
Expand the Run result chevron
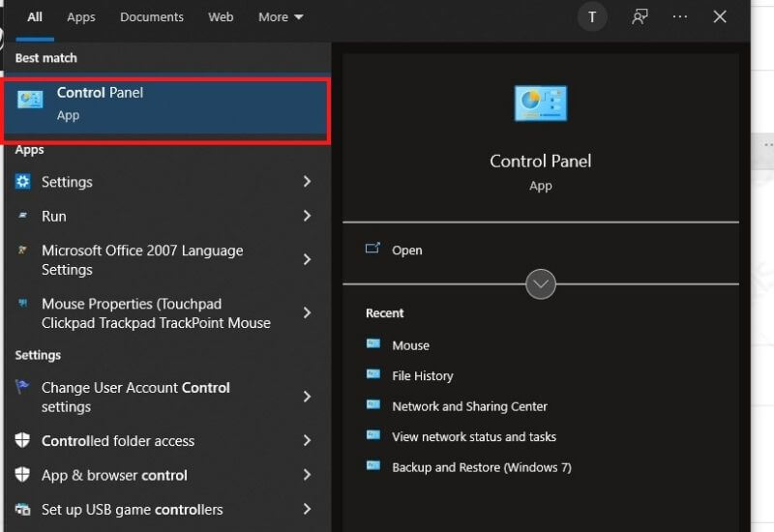pyautogui.click(x=307, y=216)
